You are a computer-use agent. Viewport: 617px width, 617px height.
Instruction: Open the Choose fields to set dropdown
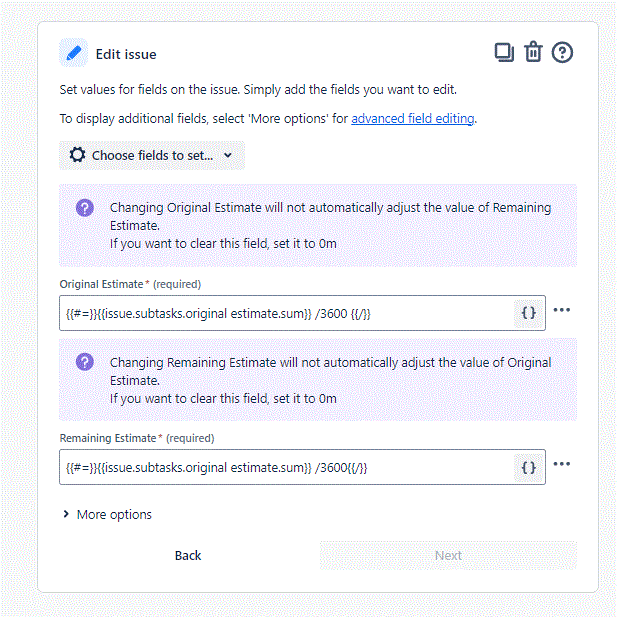click(152, 155)
